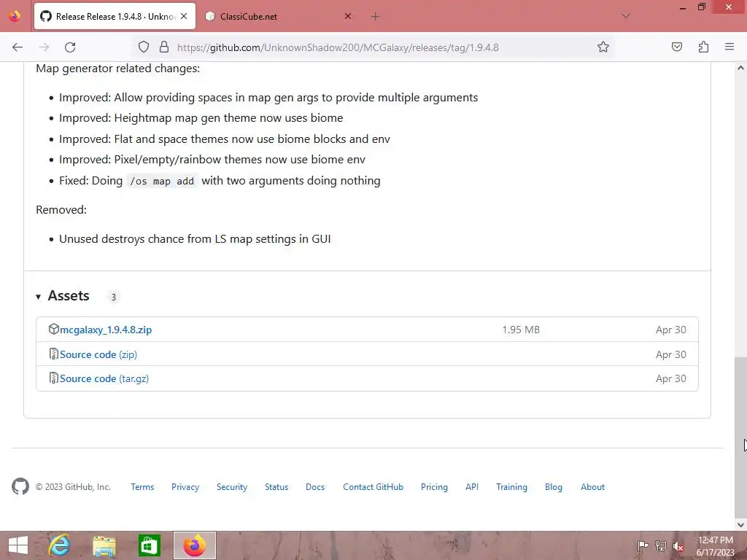This screenshot has width=747, height=560.
Task: Open the Terms footer link
Action: point(142,486)
